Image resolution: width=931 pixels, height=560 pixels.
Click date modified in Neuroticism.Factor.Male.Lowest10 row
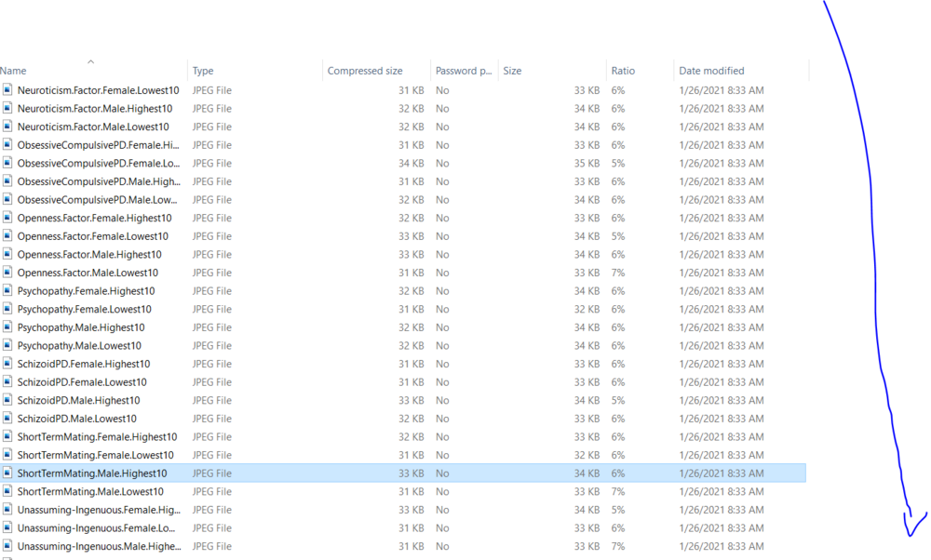click(722, 127)
